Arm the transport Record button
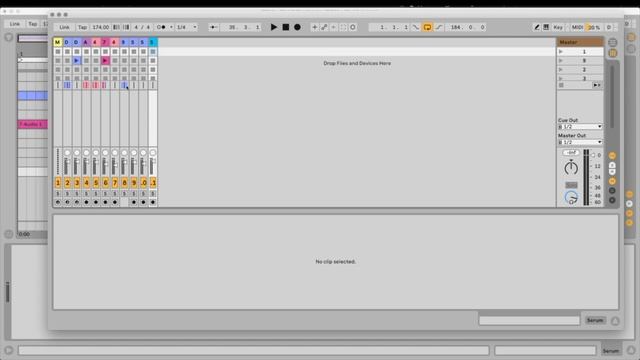 click(x=298, y=27)
